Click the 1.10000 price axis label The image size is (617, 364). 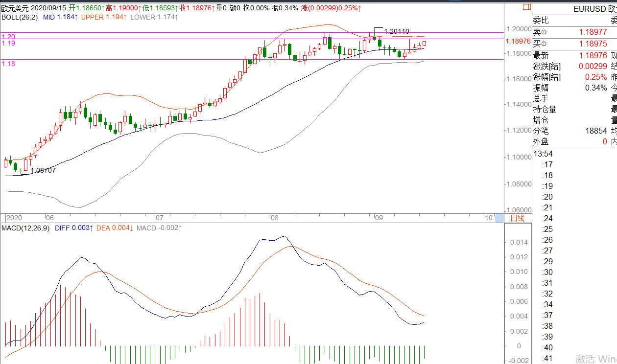pyautogui.click(x=518, y=157)
